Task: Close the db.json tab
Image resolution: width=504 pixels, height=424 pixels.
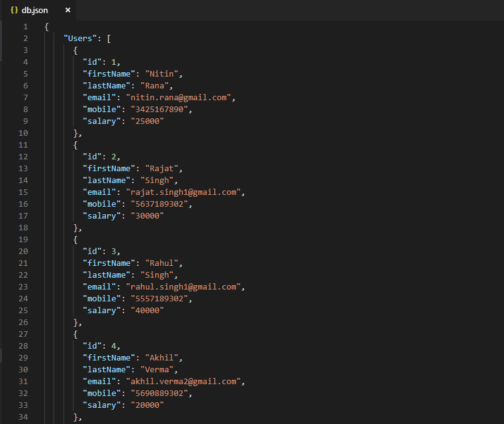Action: (68, 10)
